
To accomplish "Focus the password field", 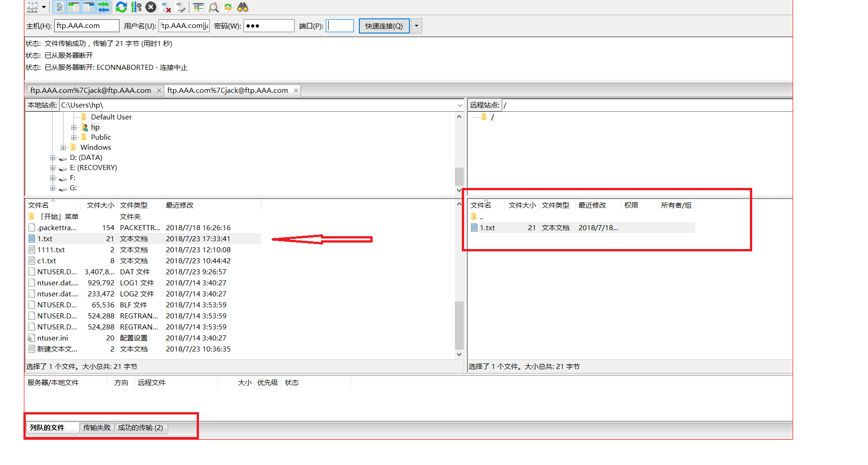I will pyautogui.click(x=269, y=26).
